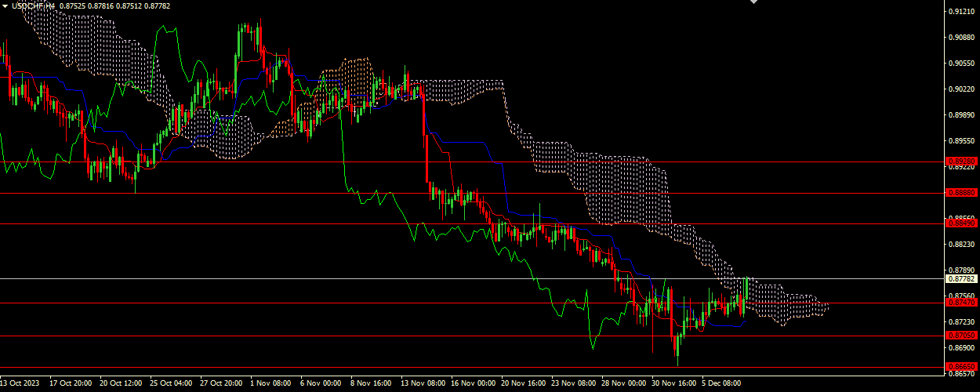This screenshot has width=980, height=392.
Task: Click the 0.88880 red price level label
Action: [x=961, y=192]
